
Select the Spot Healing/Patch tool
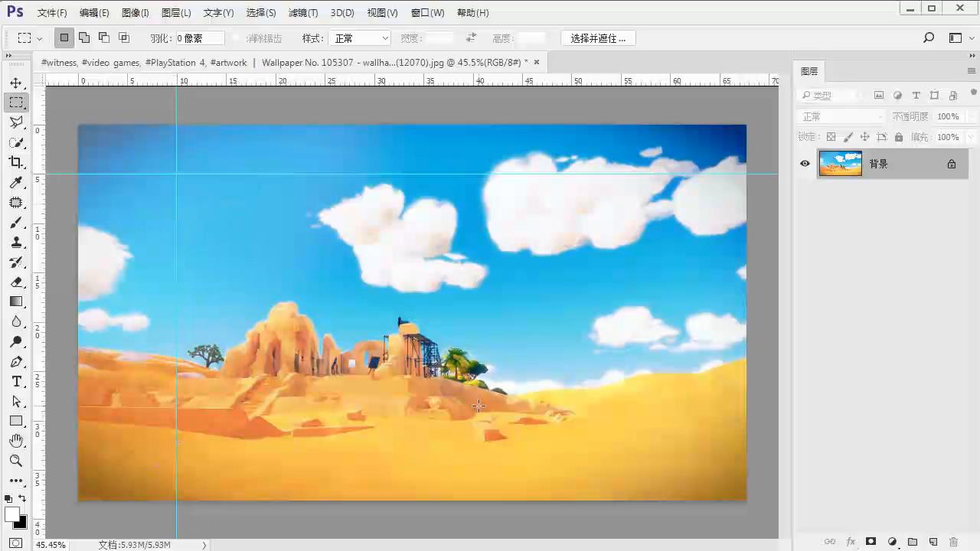[16, 202]
